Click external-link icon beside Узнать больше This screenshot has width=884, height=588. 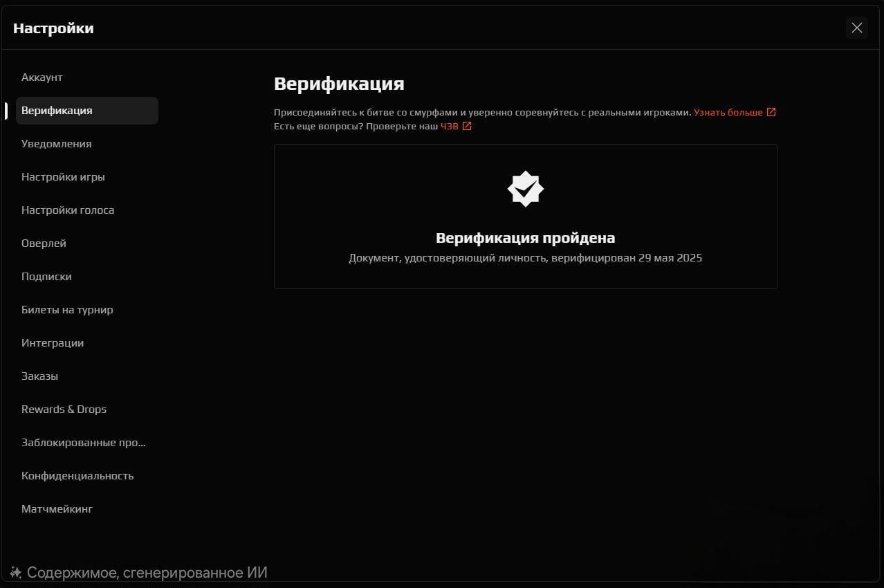coord(771,112)
